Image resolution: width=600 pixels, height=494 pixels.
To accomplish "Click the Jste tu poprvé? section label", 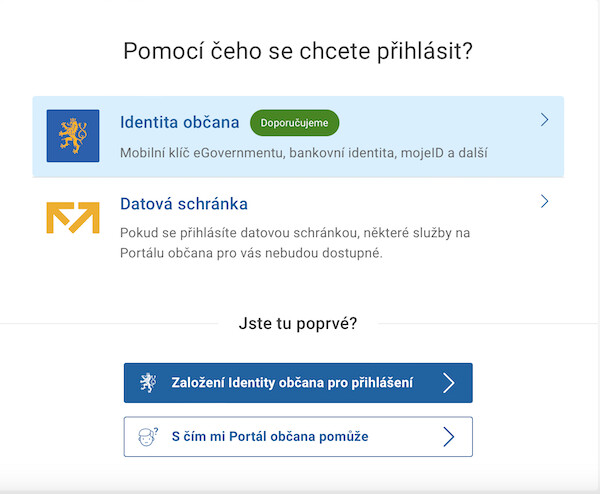I will pos(298,324).
